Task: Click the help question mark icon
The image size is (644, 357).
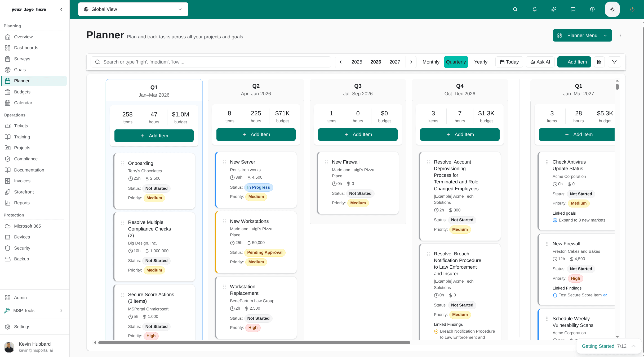Action: pyautogui.click(x=592, y=9)
